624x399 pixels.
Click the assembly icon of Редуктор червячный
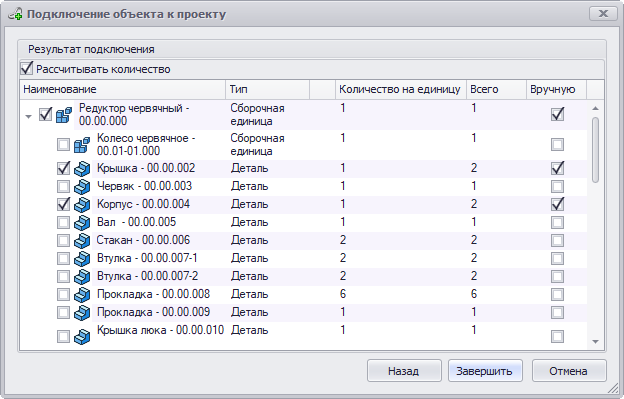pos(64,115)
